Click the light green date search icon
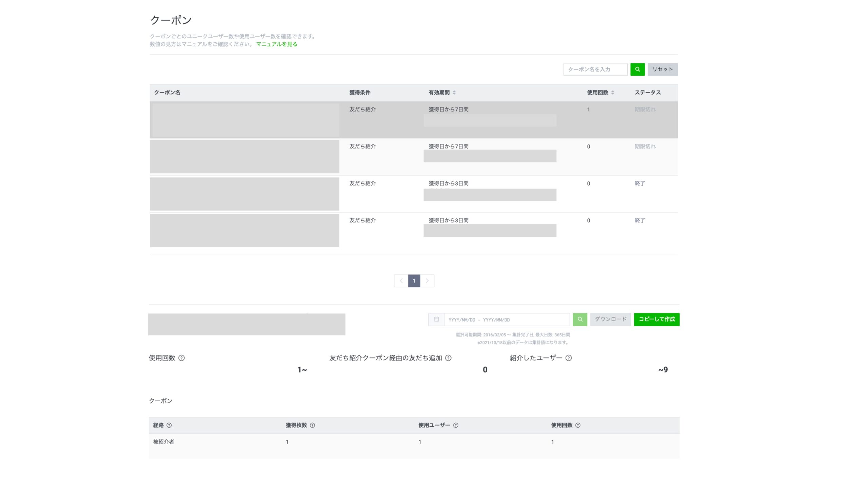The width and height of the screenshot is (868, 488). point(580,319)
